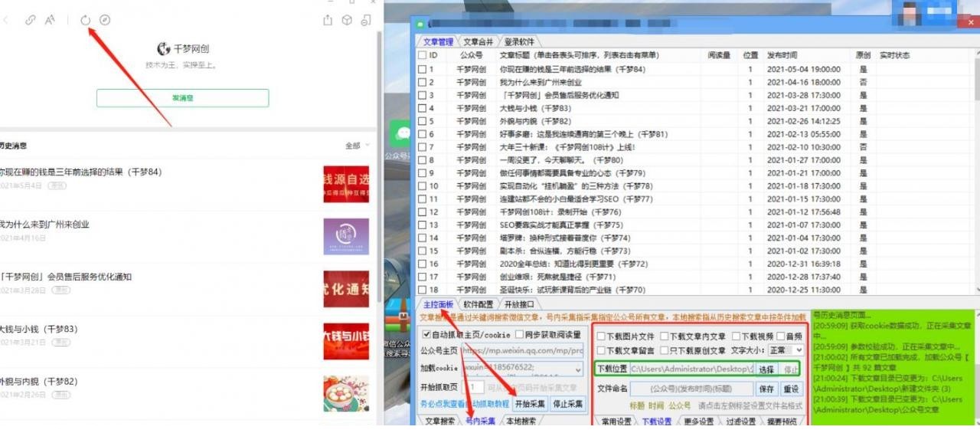The height and width of the screenshot is (443, 980).
Task: Insert the 标题 naming tag
Action: tap(636, 405)
